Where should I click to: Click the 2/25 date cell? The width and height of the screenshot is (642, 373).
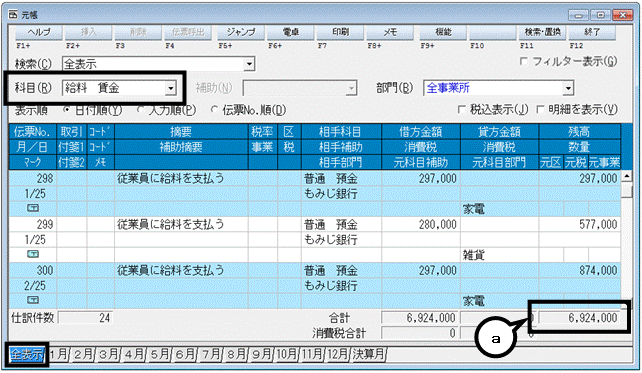(33, 285)
